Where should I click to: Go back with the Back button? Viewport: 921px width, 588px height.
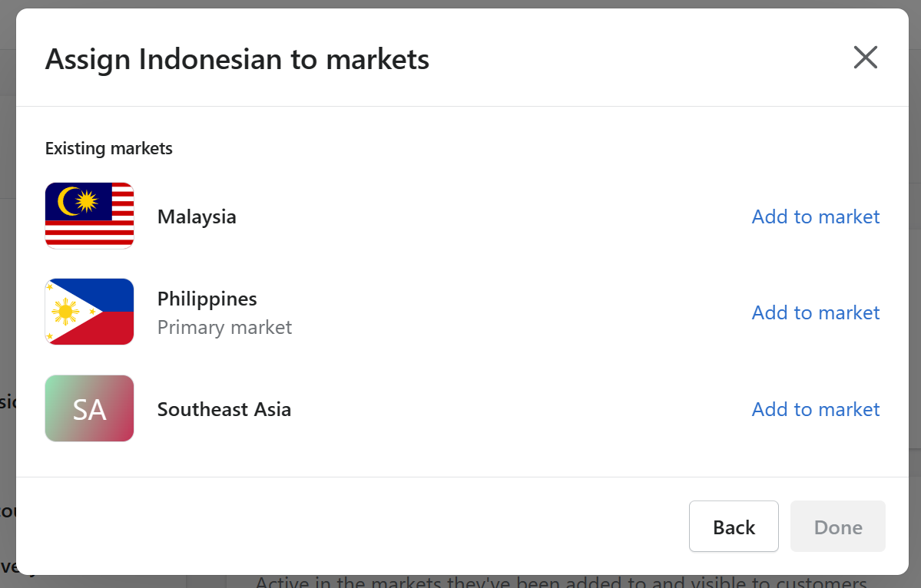tap(734, 527)
